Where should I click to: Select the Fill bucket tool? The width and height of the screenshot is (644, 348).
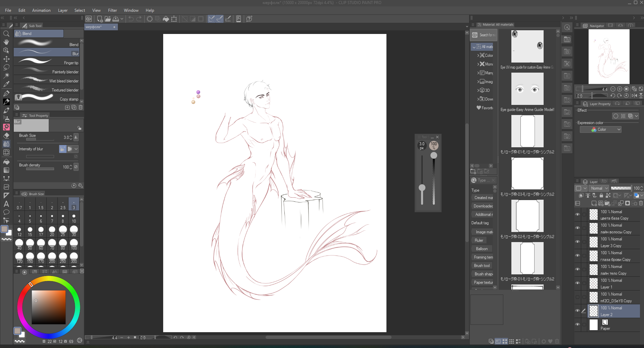point(6,162)
